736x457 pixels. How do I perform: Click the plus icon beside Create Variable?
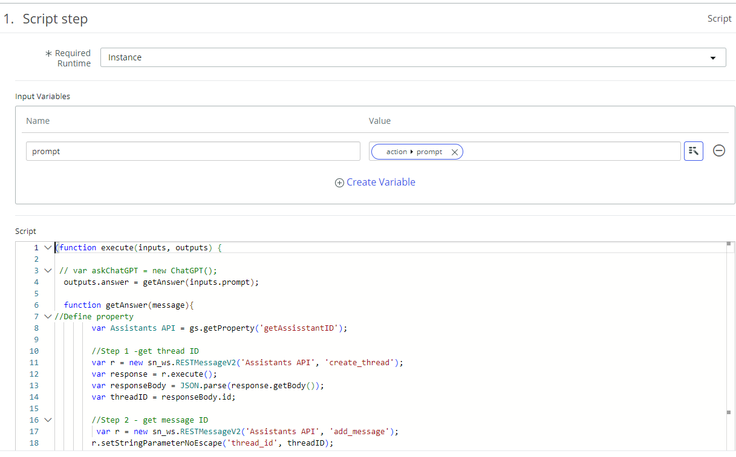(x=339, y=183)
